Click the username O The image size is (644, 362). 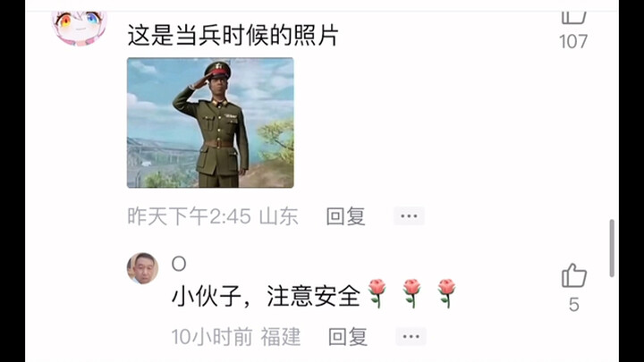(x=179, y=264)
